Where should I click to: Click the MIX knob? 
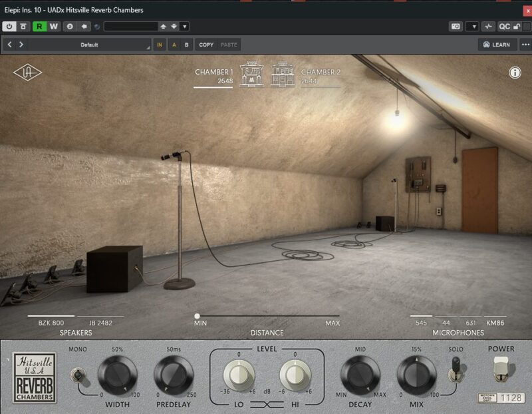[417, 375]
